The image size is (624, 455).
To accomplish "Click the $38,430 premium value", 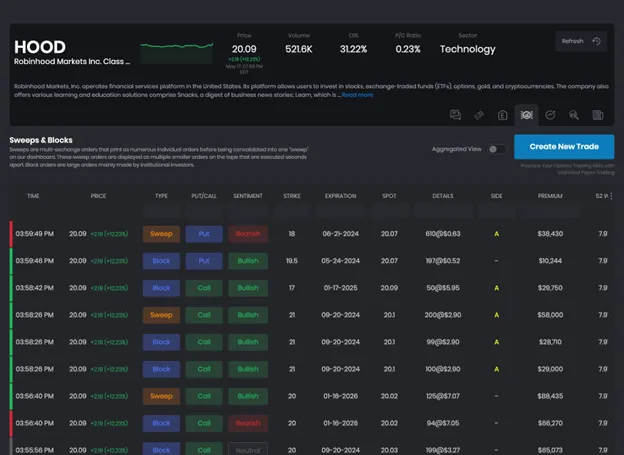I will [550, 234].
